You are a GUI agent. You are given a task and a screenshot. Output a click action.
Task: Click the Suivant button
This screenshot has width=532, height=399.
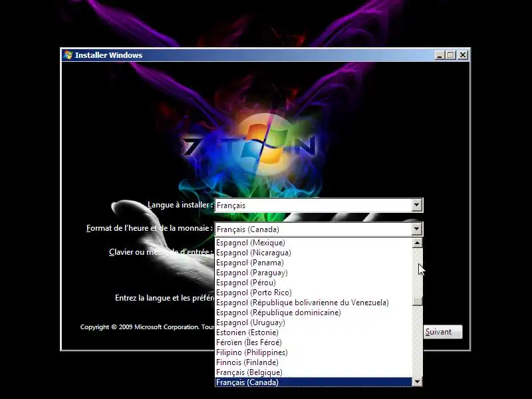click(x=443, y=332)
